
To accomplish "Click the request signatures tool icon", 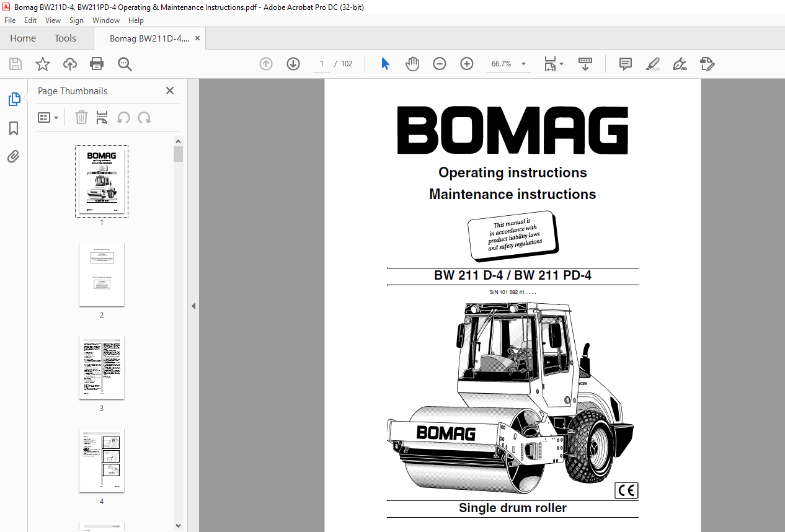I will pos(707,64).
